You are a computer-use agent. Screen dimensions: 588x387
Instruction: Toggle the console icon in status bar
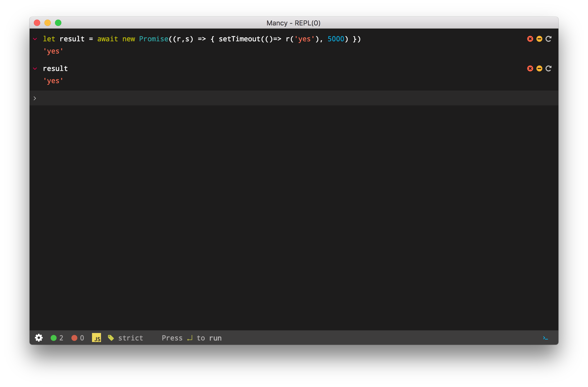point(545,338)
